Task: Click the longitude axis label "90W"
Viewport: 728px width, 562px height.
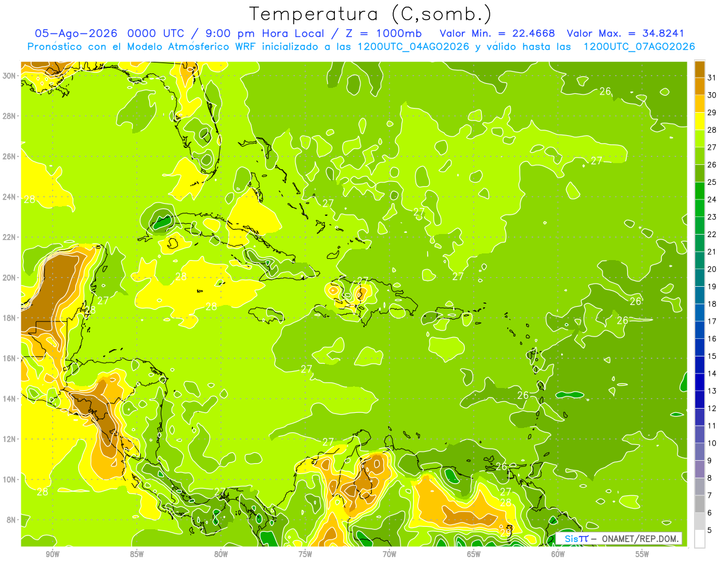Action: pyautogui.click(x=52, y=554)
